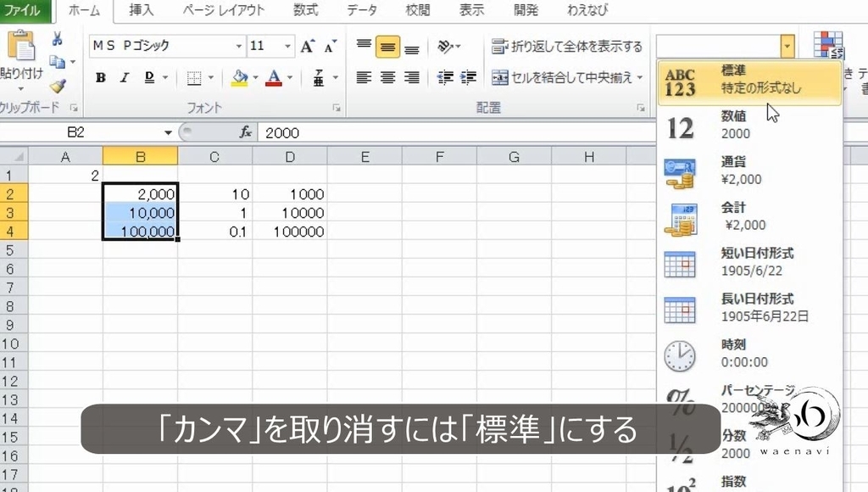868x492 pixels.
Task: Apply the red font color
Action: (274, 77)
